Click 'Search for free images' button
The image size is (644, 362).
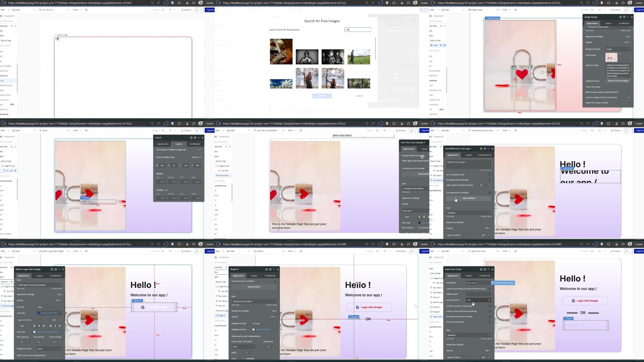618,81
